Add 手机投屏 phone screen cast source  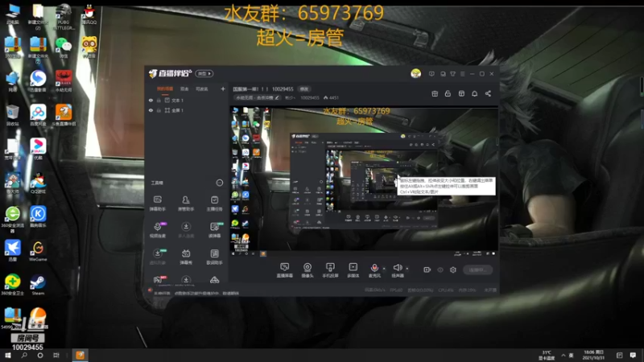pyautogui.click(x=330, y=270)
